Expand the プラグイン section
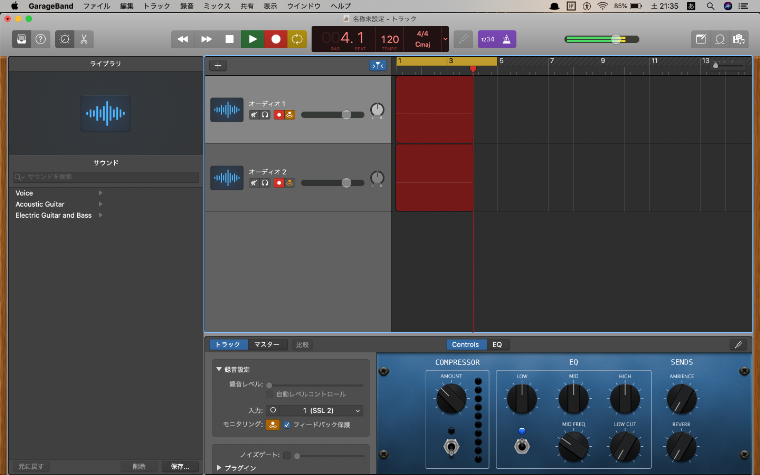The image size is (760, 475). [220, 467]
